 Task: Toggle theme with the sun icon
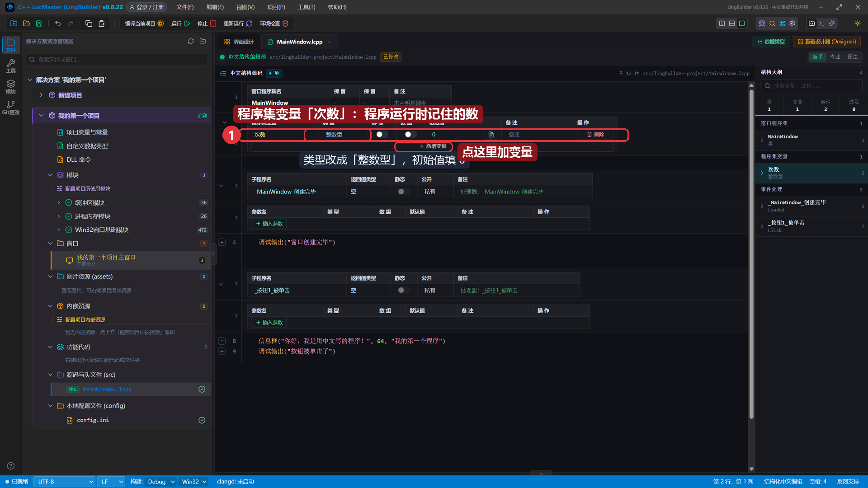pos(858,23)
